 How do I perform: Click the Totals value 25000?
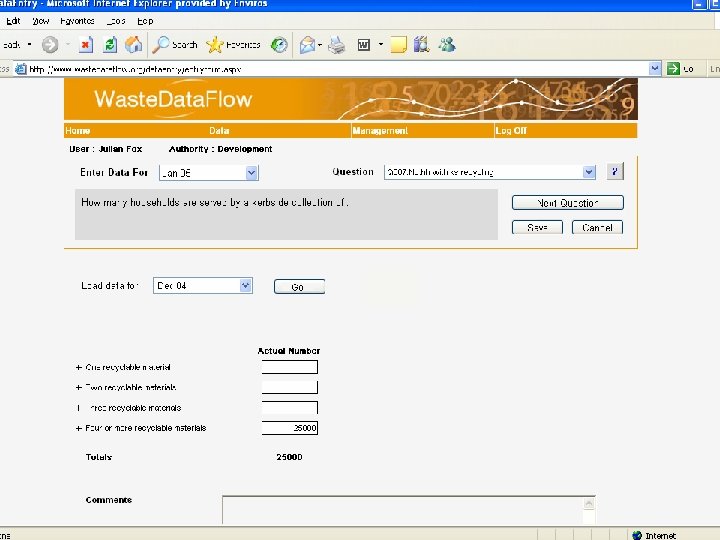click(x=289, y=457)
